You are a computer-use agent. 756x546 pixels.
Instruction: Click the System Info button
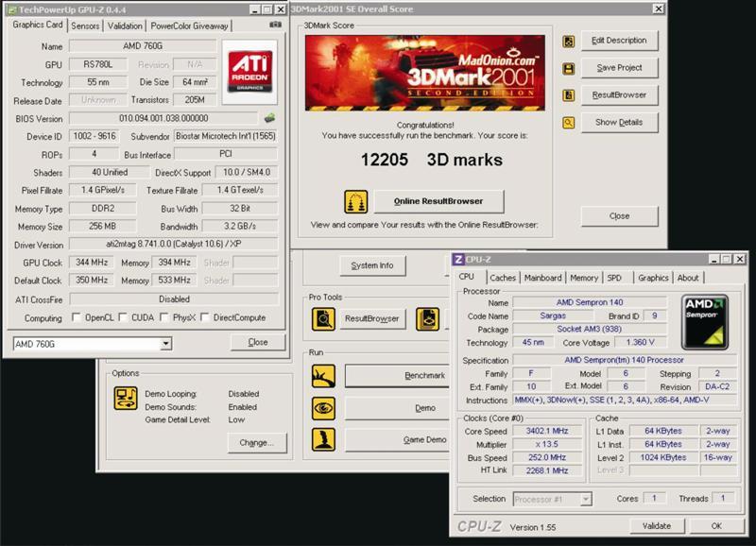[x=372, y=265]
